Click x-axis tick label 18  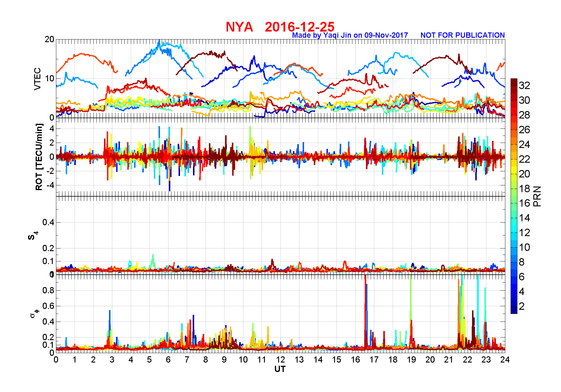[x=392, y=360]
